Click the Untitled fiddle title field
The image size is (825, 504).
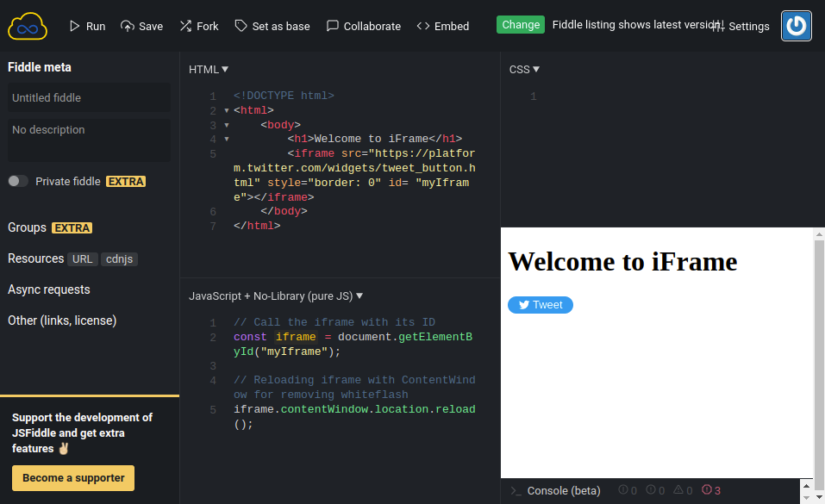tap(89, 97)
